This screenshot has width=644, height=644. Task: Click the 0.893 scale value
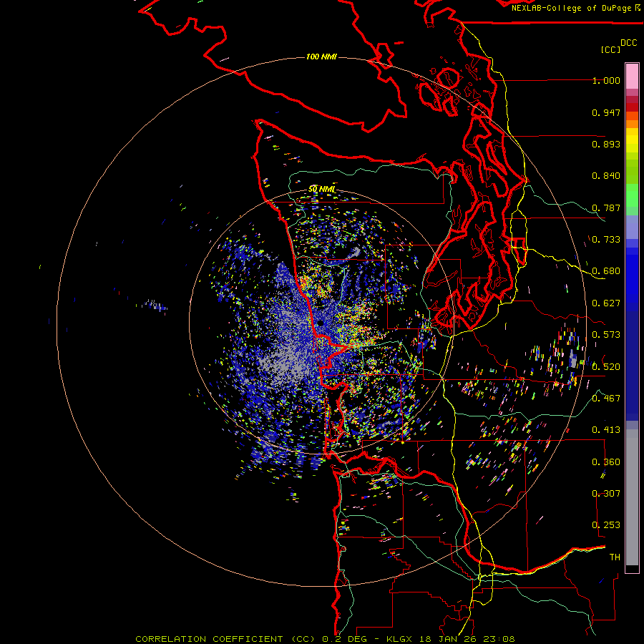(606, 144)
